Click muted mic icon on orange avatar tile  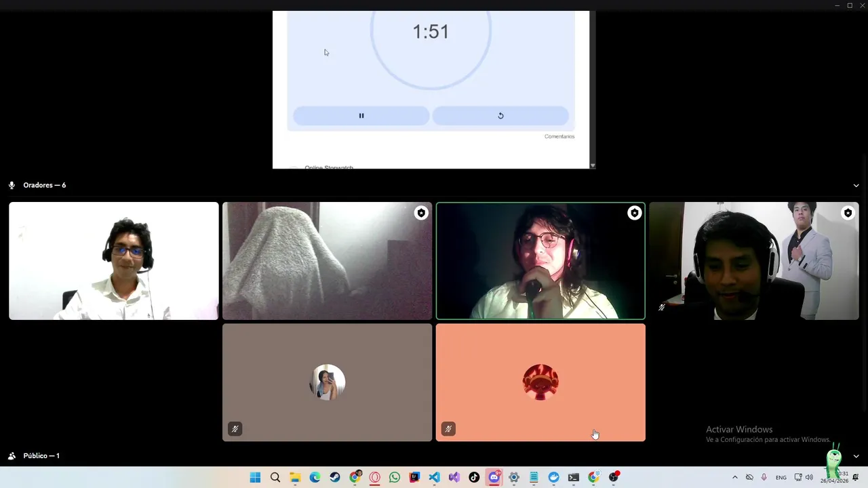click(448, 428)
